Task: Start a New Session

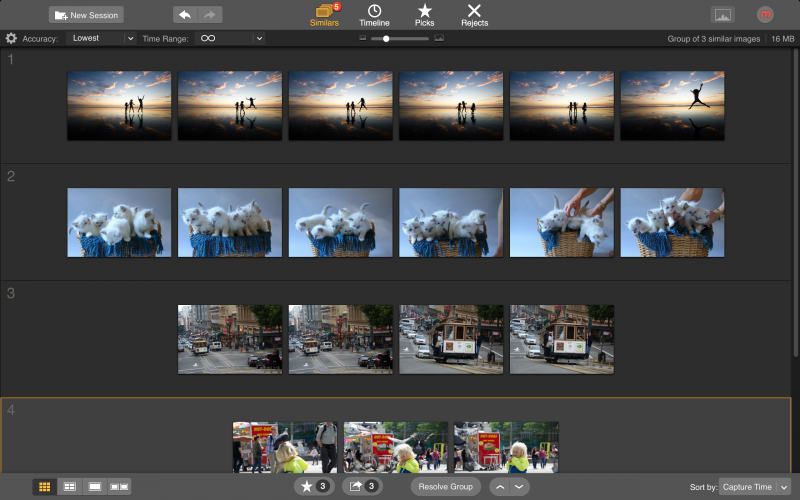Action: [x=86, y=15]
